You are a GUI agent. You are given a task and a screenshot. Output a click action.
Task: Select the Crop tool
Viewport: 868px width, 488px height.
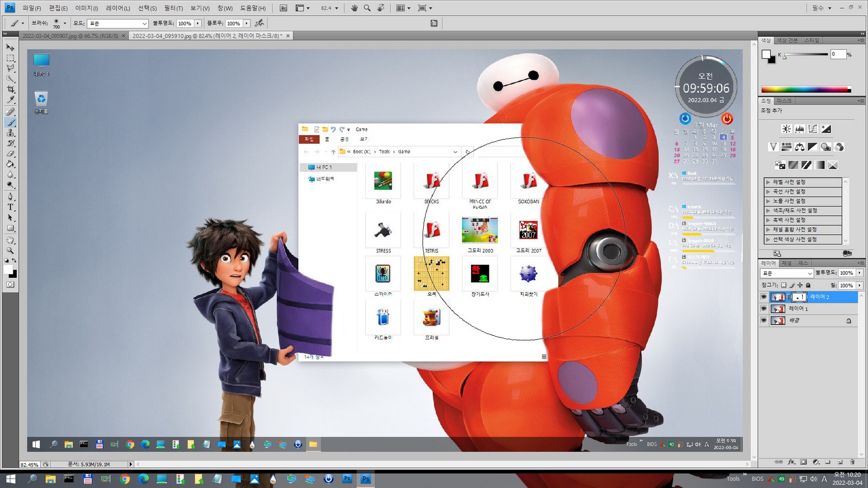(x=10, y=89)
